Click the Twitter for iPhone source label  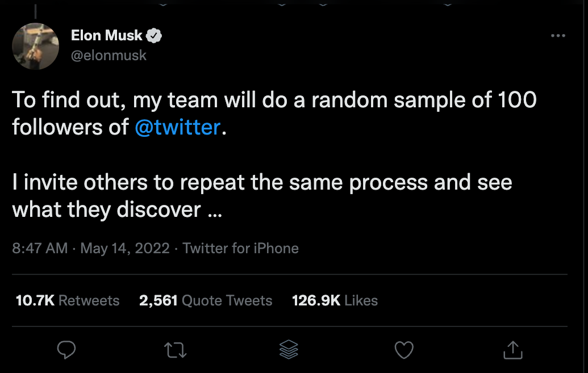point(240,248)
